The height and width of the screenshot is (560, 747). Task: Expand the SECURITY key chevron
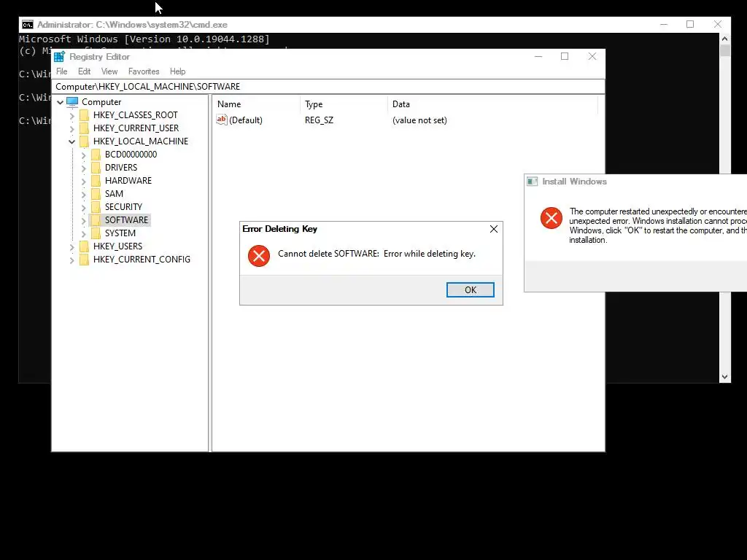[x=83, y=207]
